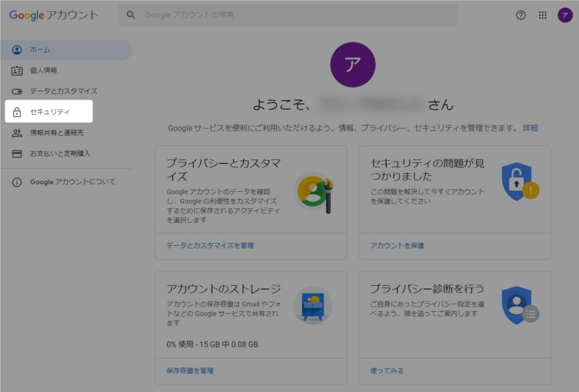Click the people icon for 情報共有と連絡先
This screenshot has height=392, width=579.
click(x=17, y=133)
